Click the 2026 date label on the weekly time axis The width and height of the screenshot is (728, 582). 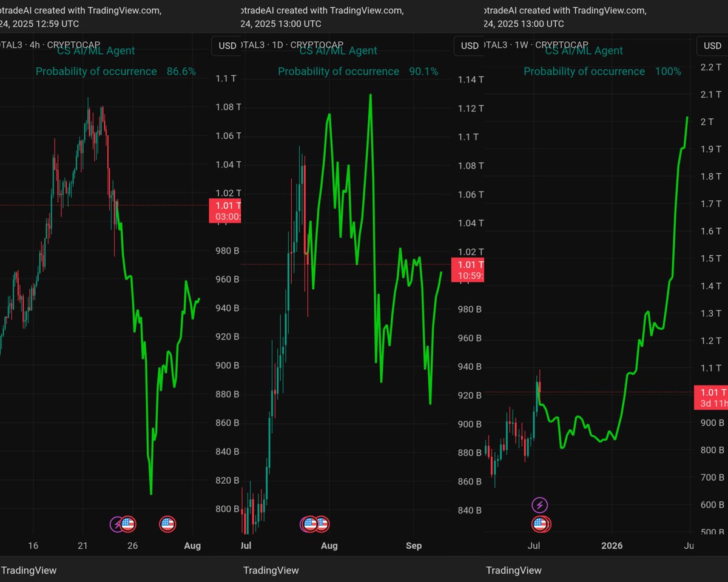pos(612,546)
